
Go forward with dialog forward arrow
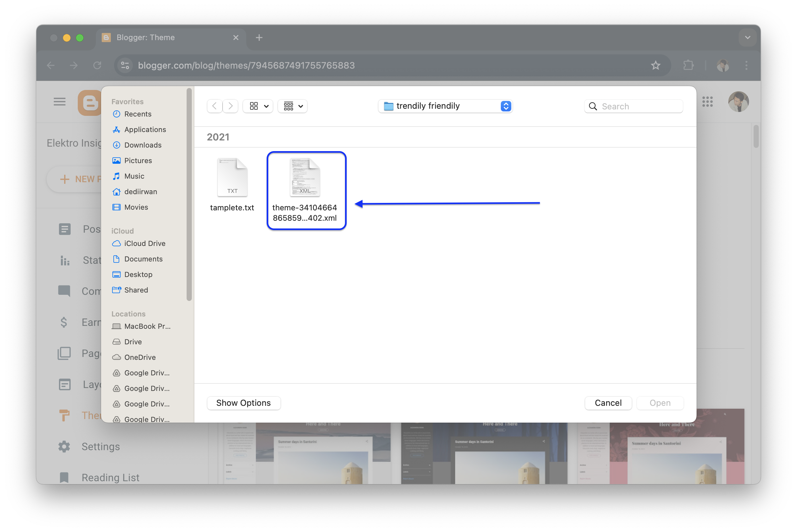point(231,106)
